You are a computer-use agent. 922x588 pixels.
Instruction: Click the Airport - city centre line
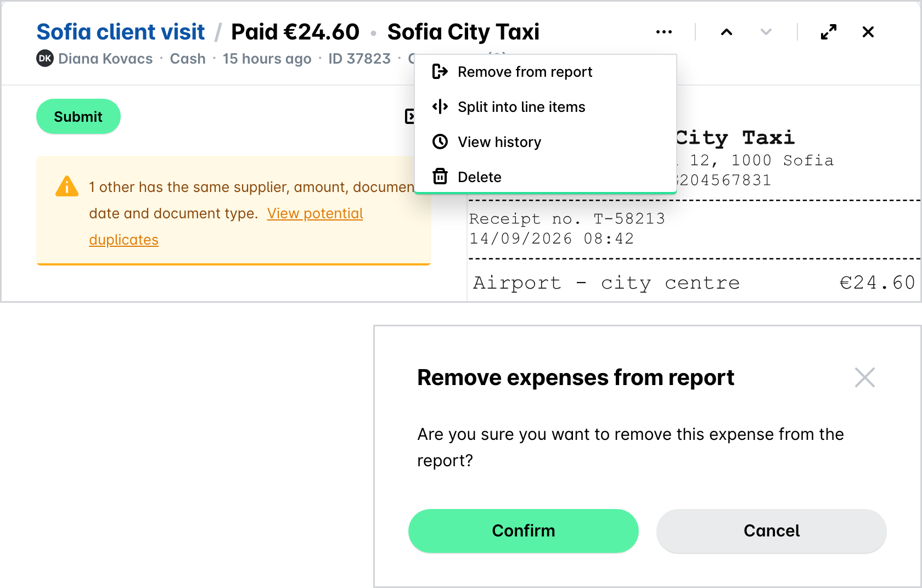pos(606,282)
